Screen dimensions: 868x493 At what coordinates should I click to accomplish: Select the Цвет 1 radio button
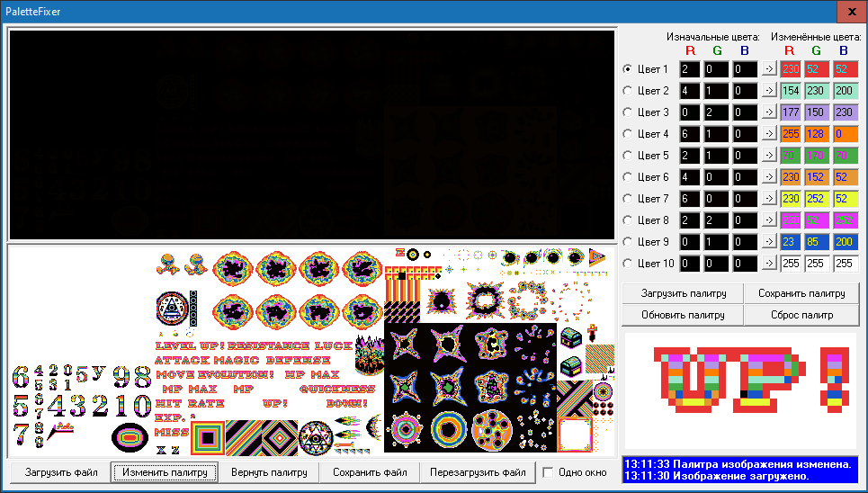[x=627, y=69]
